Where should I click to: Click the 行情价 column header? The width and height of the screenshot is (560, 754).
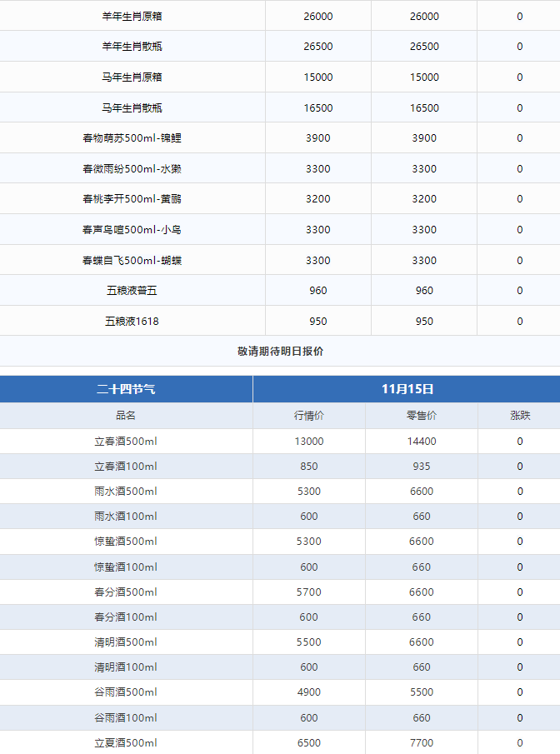click(x=309, y=415)
